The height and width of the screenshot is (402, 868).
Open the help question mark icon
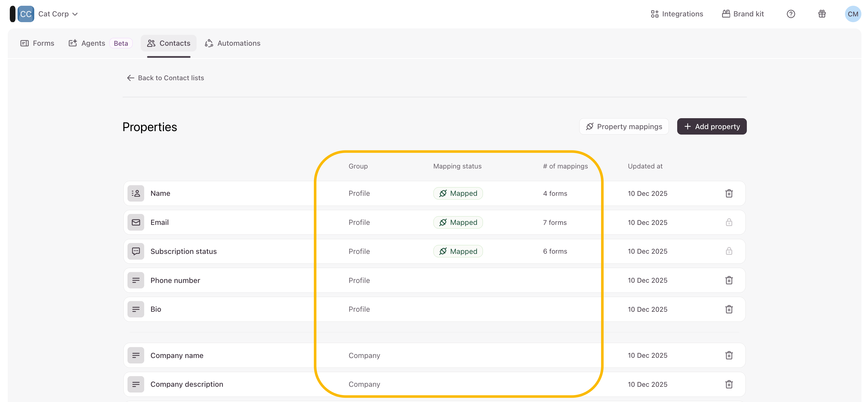click(x=791, y=14)
